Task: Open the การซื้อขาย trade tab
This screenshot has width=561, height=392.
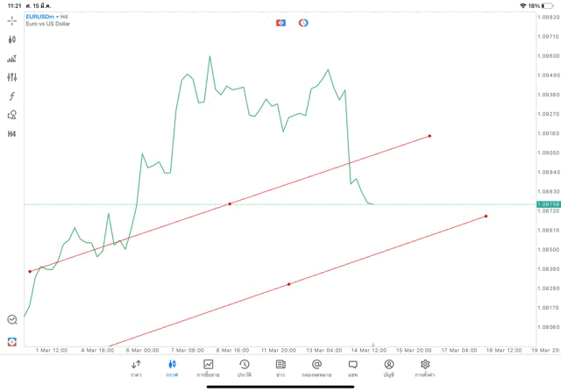Action: (x=209, y=368)
